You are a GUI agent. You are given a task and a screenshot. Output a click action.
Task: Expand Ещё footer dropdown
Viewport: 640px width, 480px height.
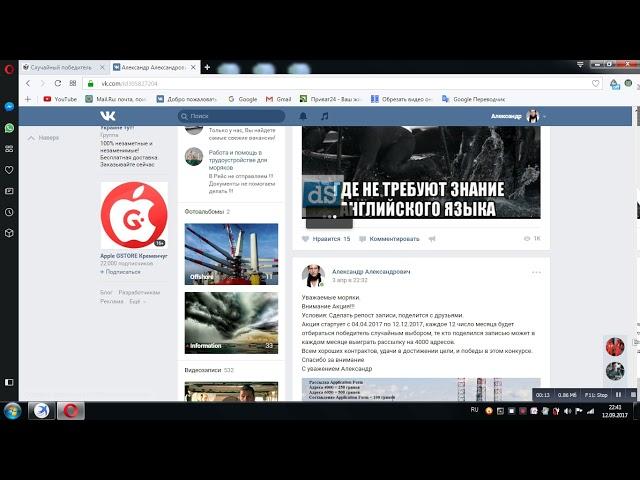[x=137, y=301]
